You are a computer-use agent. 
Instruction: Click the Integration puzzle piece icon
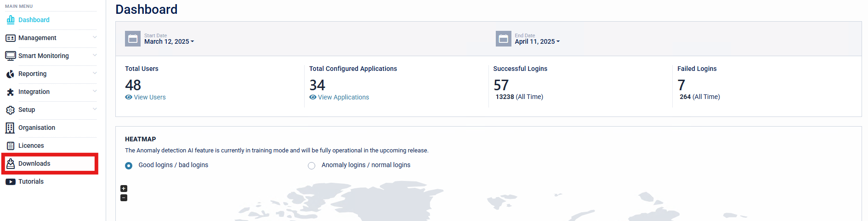coord(10,92)
